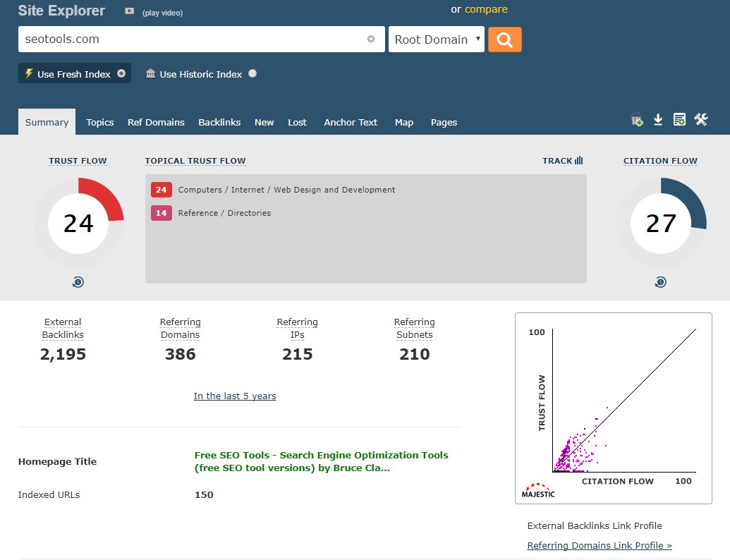Open the Anchor Text tab
This screenshot has height=560, width=730.
351,122
